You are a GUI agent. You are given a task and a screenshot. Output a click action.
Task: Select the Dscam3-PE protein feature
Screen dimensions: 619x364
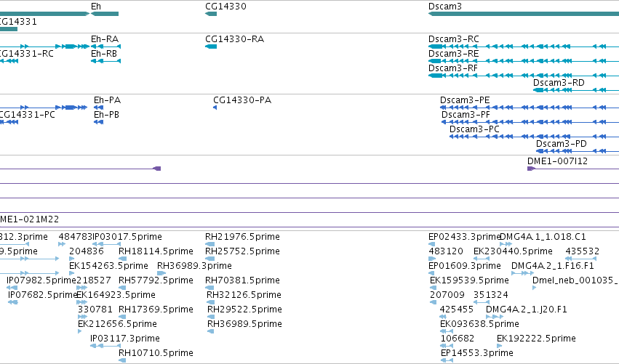pos(530,108)
